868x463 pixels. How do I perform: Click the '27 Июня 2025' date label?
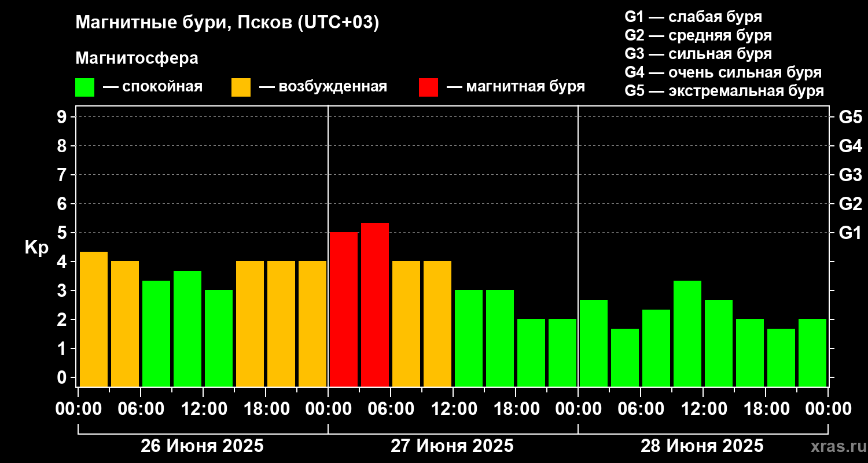click(x=453, y=446)
